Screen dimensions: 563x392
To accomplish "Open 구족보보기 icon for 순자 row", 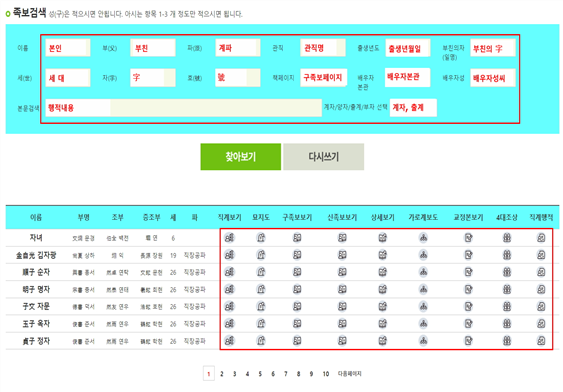I will pos(297,272).
